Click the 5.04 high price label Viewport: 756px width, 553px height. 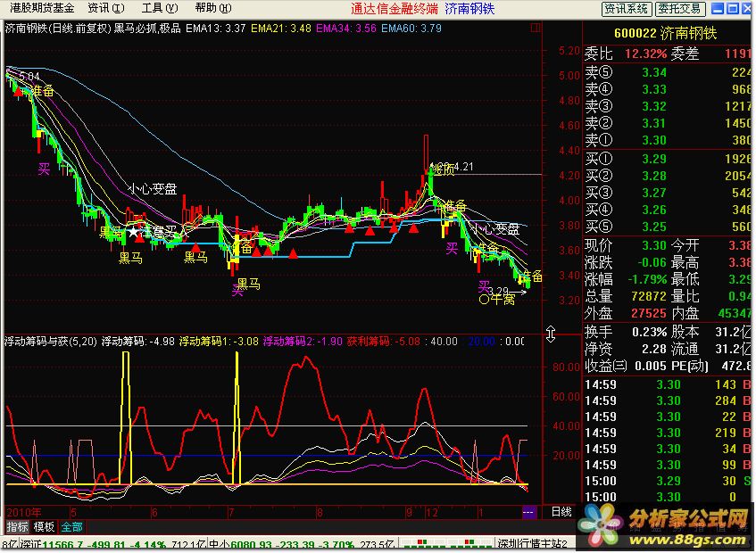tap(29, 76)
